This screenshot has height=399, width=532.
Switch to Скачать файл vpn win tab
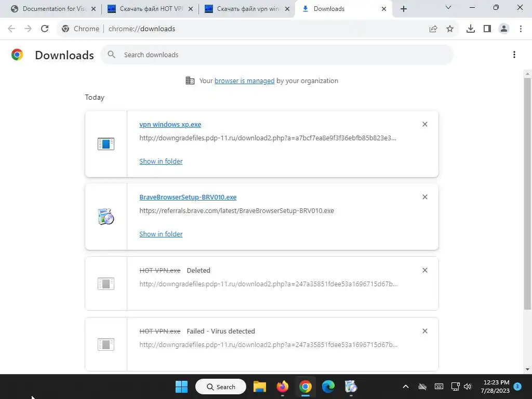click(x=248, y=9)
